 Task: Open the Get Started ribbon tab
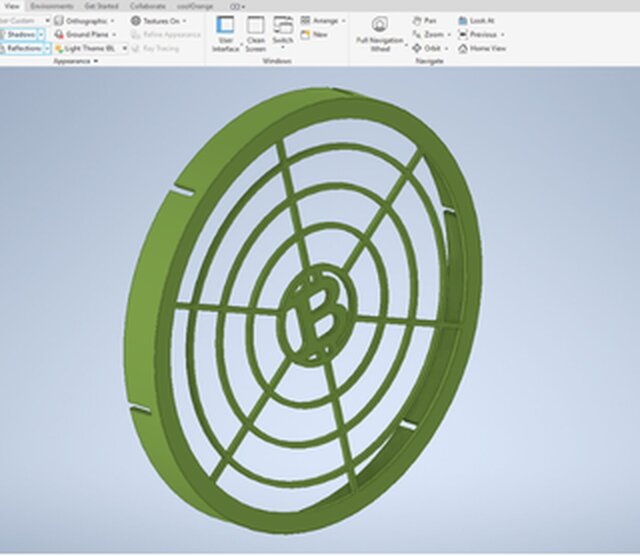pyautogui.click(x=101, y=6)
